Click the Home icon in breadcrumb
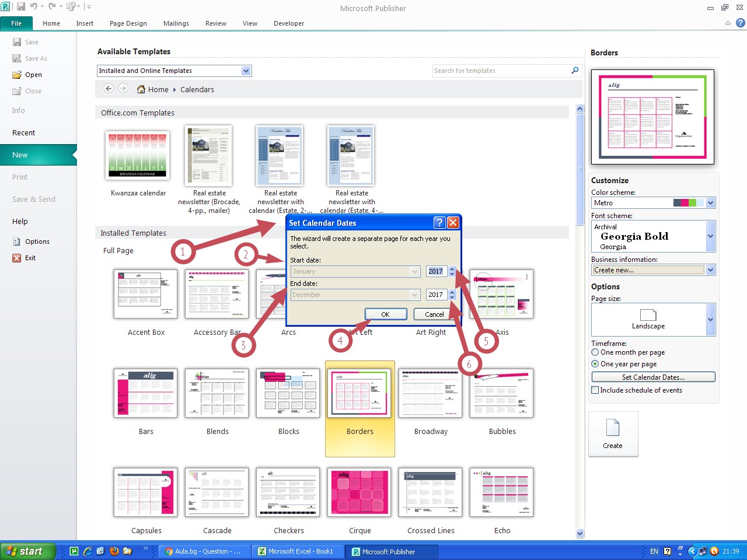The height and width of the screenshot is (560, 747). pos(141,89)
